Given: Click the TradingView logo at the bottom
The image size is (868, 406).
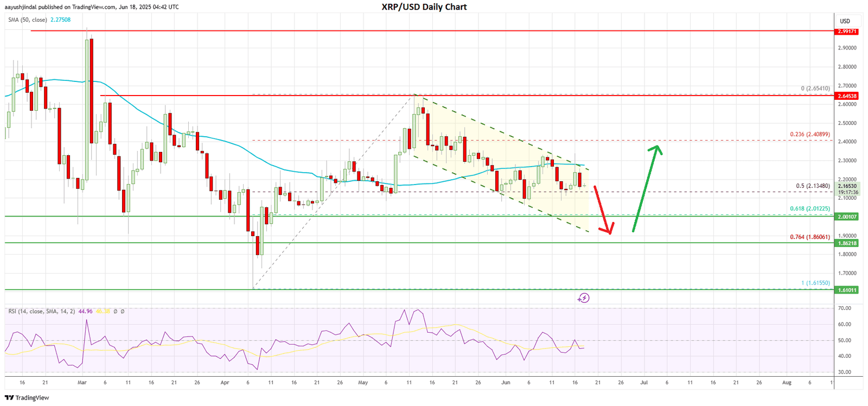Looking at the screenshot, I should [27, 398].
